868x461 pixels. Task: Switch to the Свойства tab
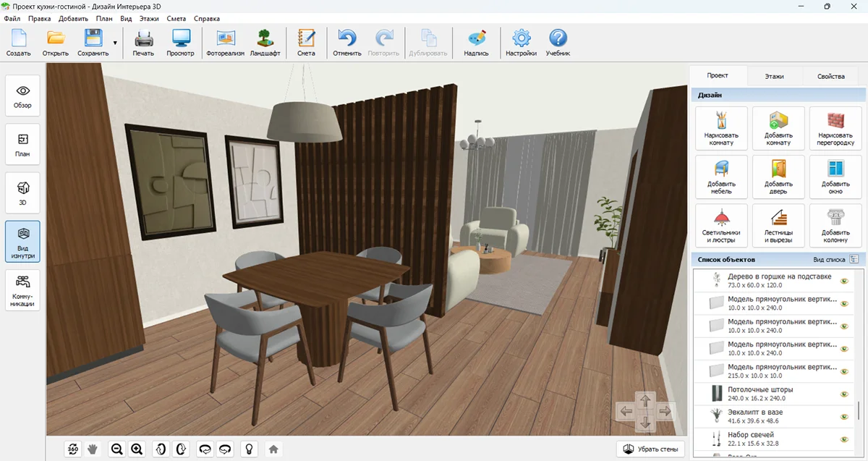(830, 76)
